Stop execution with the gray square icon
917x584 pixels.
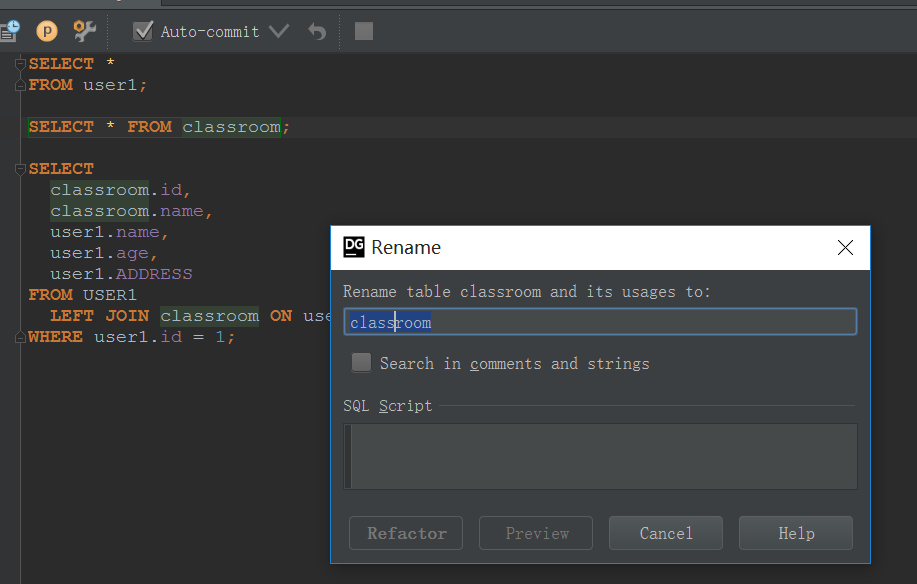364,31
